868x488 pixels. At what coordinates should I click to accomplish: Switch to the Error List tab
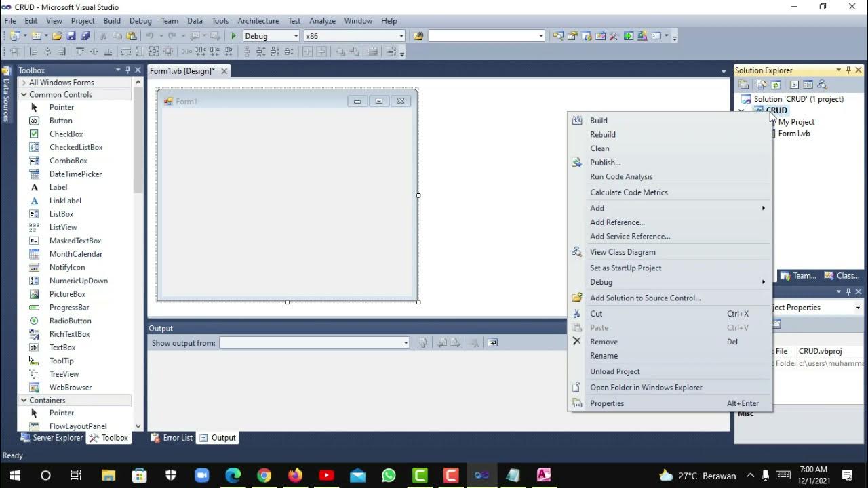coord(172,438)
